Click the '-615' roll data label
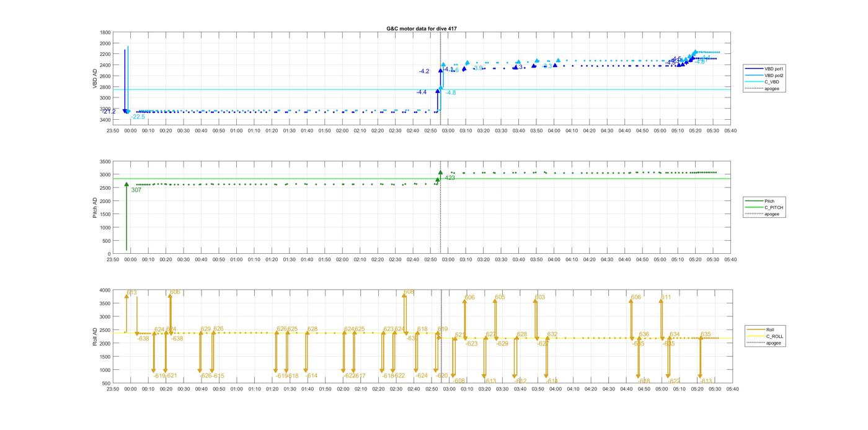Viewport: 868px width, 430px height. tap(218, 376)
